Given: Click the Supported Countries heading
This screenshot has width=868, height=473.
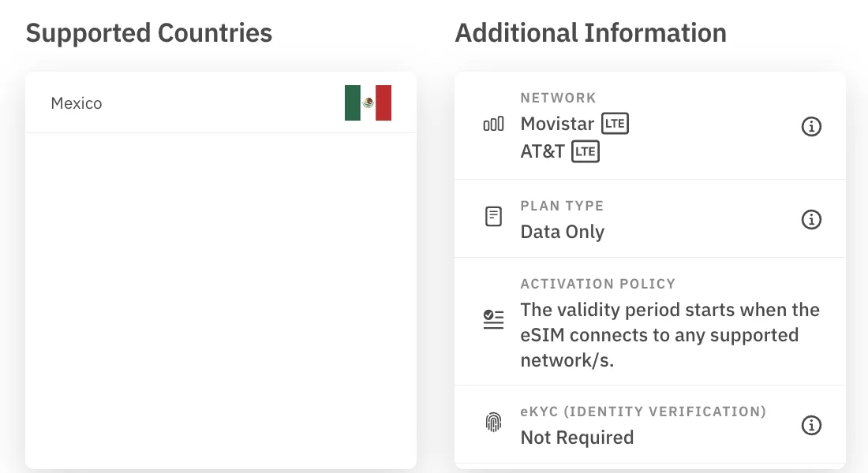Looking at the screenshot, I should (149, 32).
